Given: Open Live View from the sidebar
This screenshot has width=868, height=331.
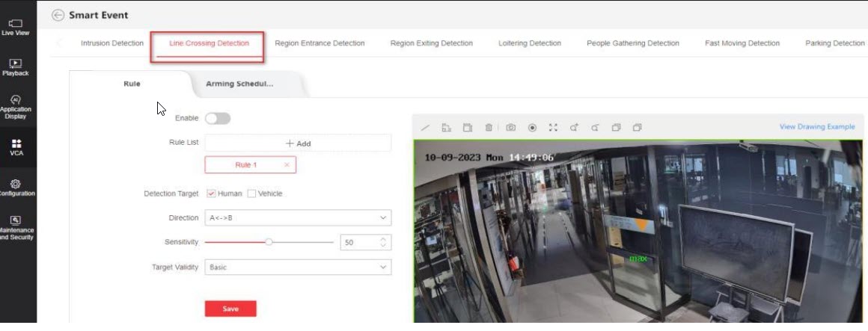Looking at the screenshot, I should [x=16, y=28].
